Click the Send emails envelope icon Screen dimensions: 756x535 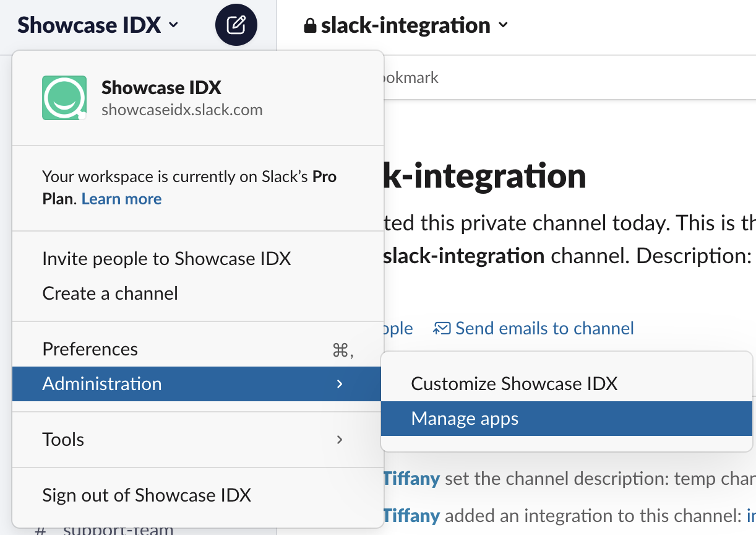click(x=442, y=328)
